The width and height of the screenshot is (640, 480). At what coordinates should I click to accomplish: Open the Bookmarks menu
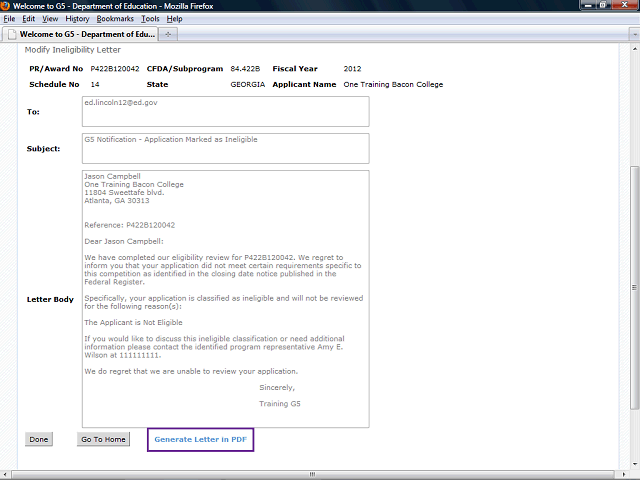pos(115,19)
